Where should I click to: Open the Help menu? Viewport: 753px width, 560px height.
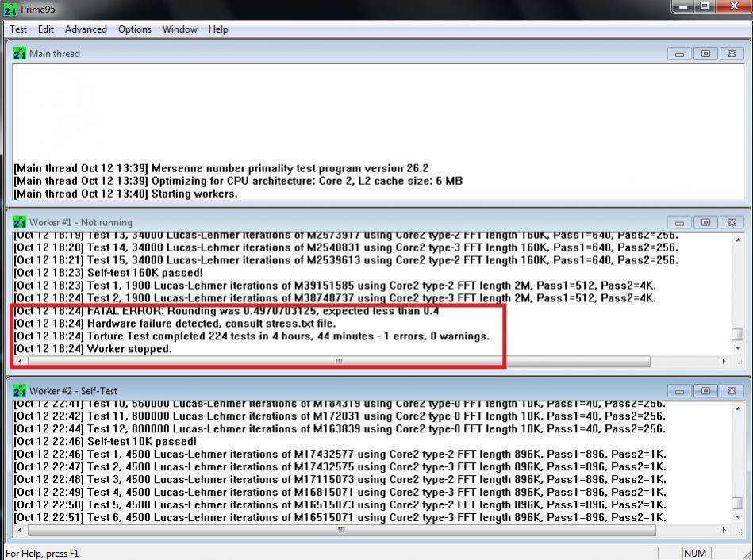(218, 29)
